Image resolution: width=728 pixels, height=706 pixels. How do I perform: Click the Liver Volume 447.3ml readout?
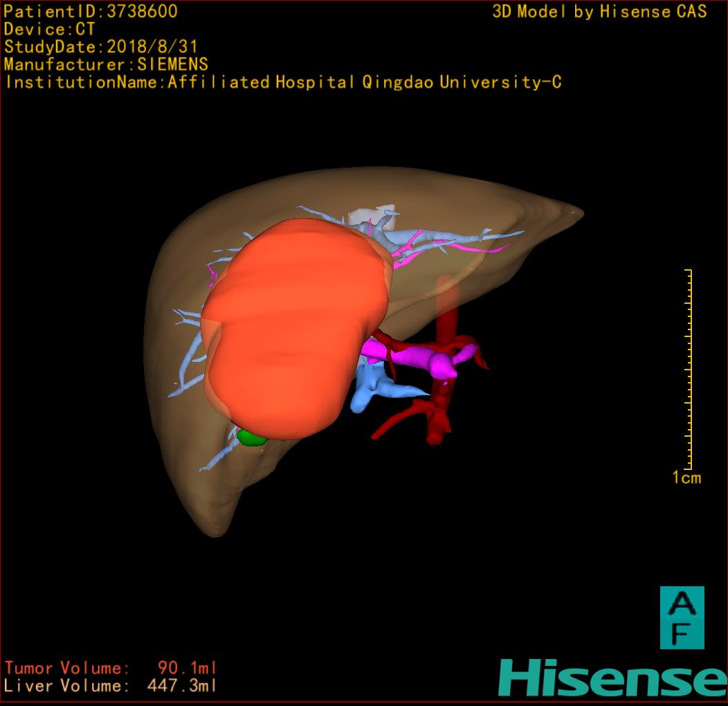tap(111, 686)
